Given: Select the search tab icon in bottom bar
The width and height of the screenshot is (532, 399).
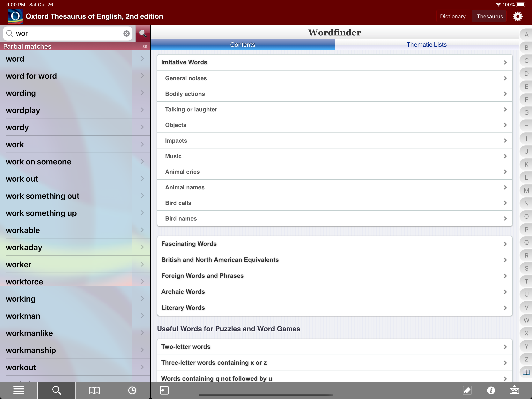Looking at the screenshot, I should (x=56, y=390).
